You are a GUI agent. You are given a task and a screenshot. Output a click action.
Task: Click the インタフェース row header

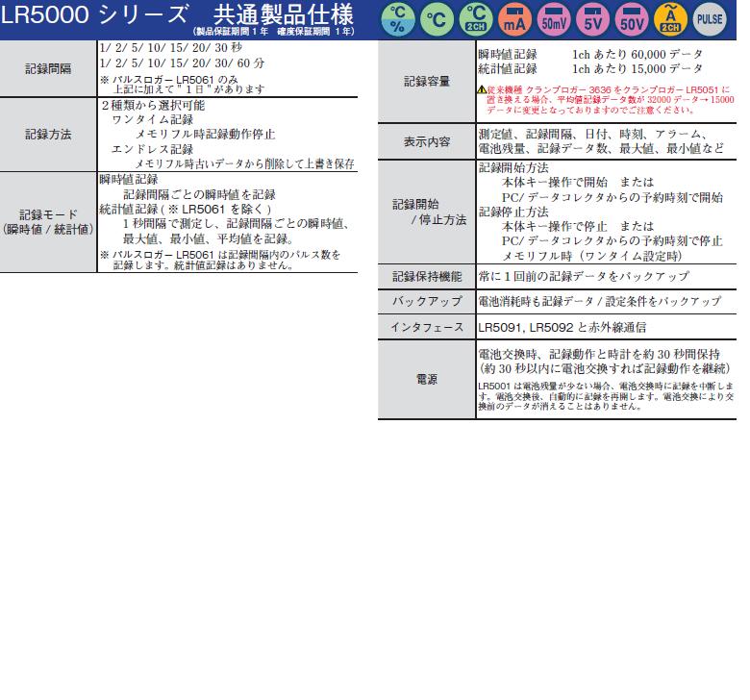click(x=426, y=327)
